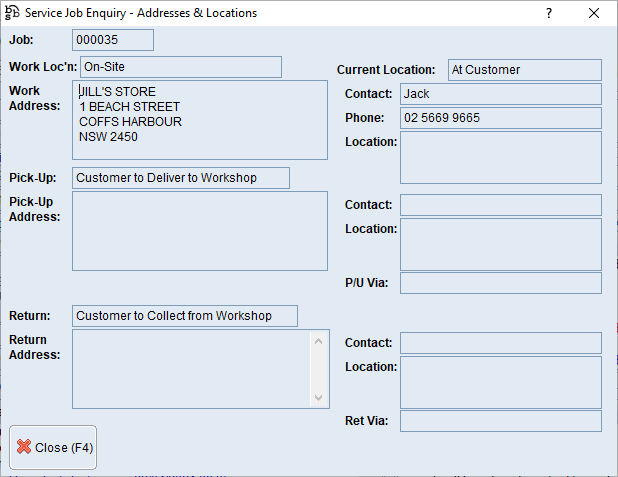Viewport: 618px width, 477px height.
Task: Click the Phone number field
Action: (x=500, y=118)
